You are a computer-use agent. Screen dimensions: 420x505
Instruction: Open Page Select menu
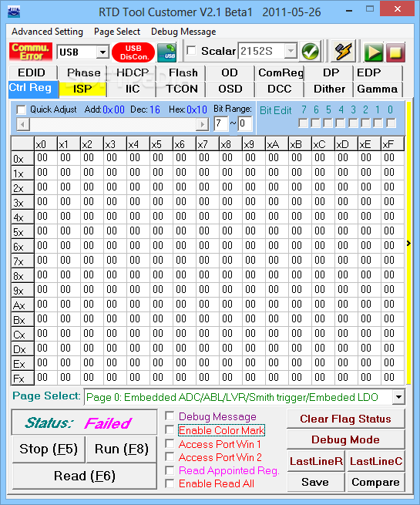117,32
